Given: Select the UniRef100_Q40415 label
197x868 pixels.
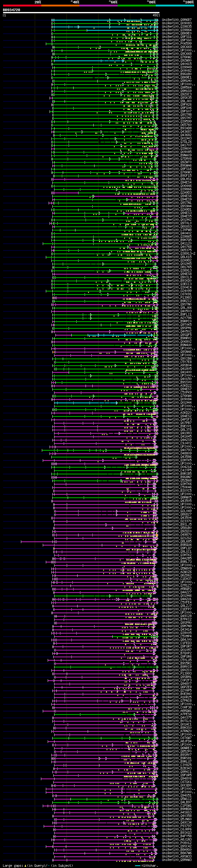Looking at the screenshot, I should point(176,64).
